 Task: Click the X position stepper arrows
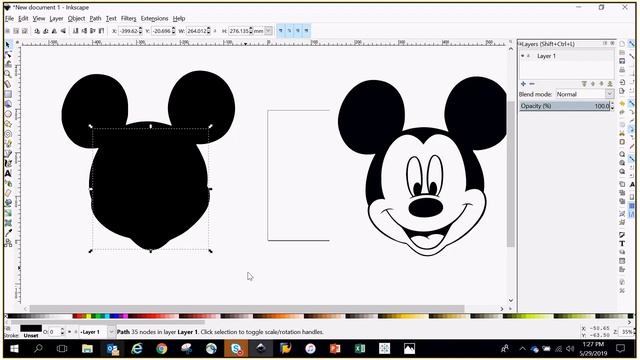coord(141,31)
